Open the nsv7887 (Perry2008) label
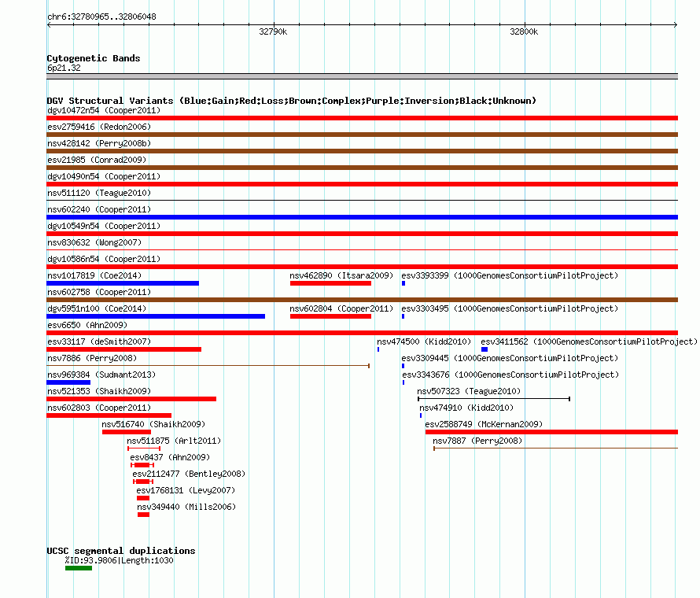 pos(477,441)
